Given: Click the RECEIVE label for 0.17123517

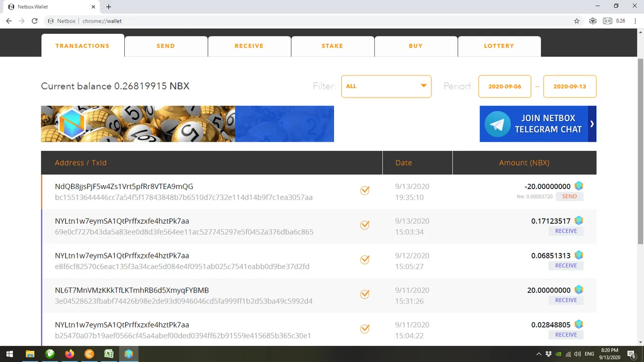Looking at the screenshot, I should (x=566, y=231).
